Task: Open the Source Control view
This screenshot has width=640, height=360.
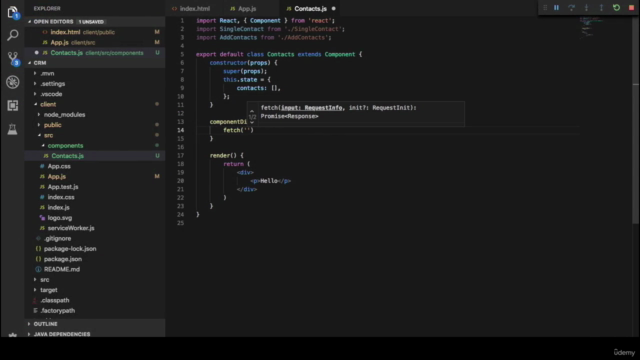Action: click(x=13, y=58)
